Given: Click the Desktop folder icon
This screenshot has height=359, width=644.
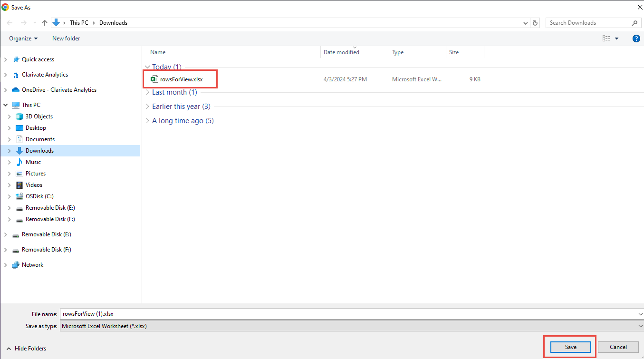Looking at the screenshot, I should point(19,128).
